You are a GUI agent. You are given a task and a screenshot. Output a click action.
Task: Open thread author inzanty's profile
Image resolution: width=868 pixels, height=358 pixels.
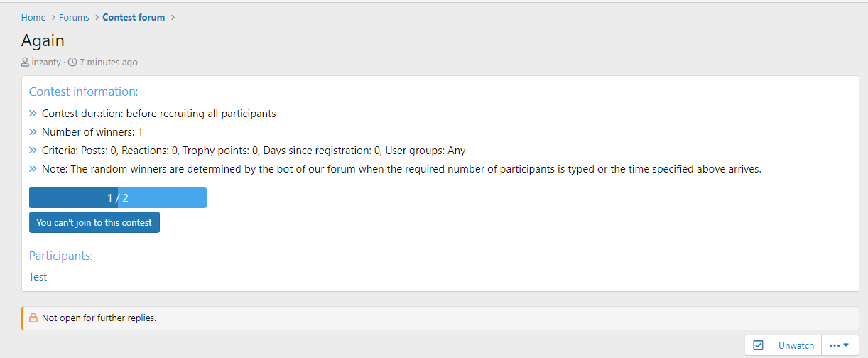[46, 63]
